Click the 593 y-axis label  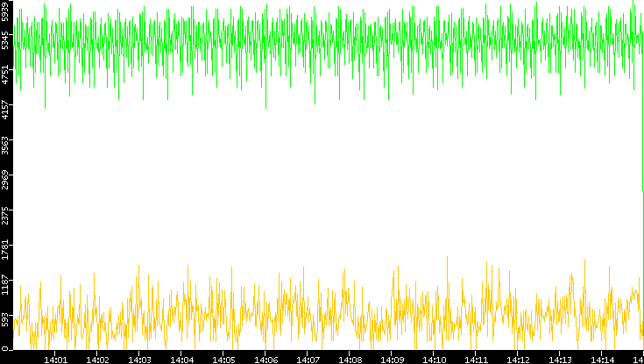[5, 321]
